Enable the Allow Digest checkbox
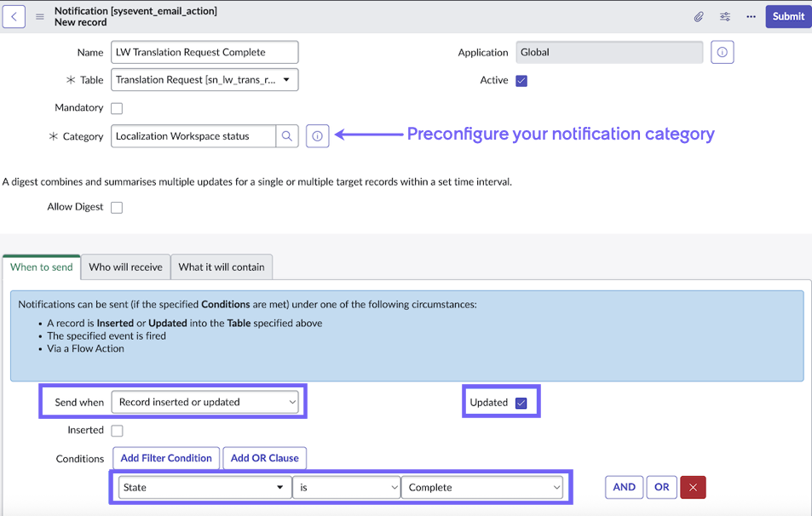The height and width of the screenshot is (516, 812). click(117, 208)
